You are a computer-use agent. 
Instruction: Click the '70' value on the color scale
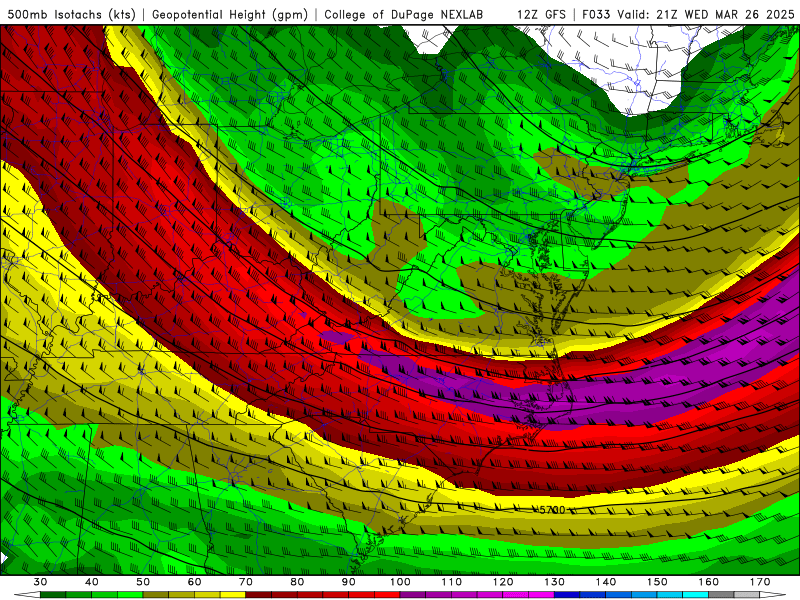tap(246, 582)
